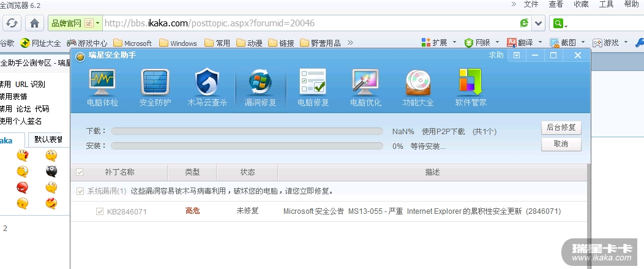Toggle the 系统漏洞(1) group checkbox
644x269 pixels.
click(80, 191)
